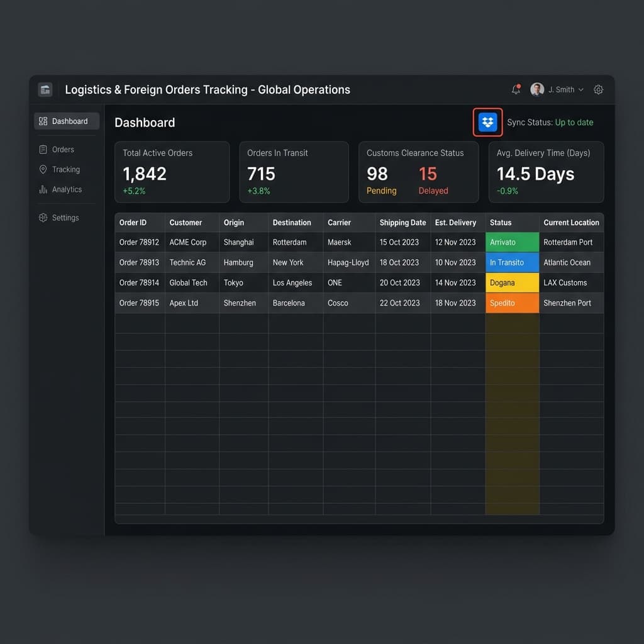The height and width of the screenshot is (644, 644).
Task: Click the Dropbox sync icon
Action: click(487, 122)
